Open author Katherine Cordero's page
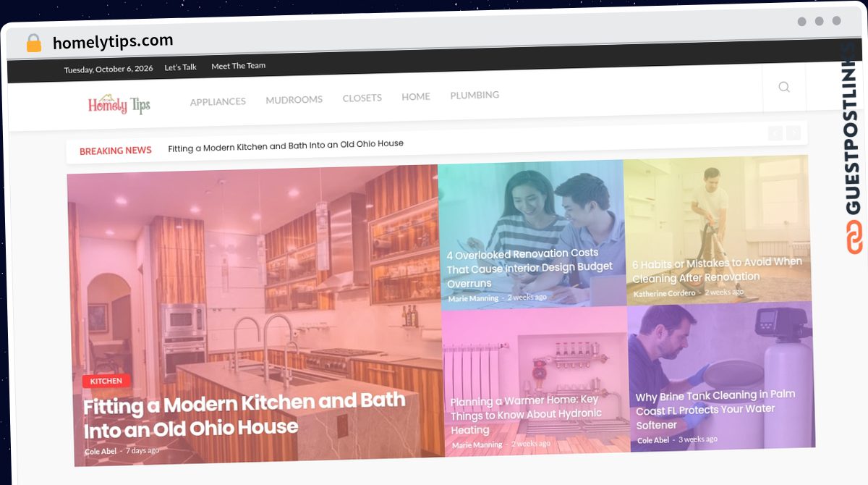 click(664, 293)
